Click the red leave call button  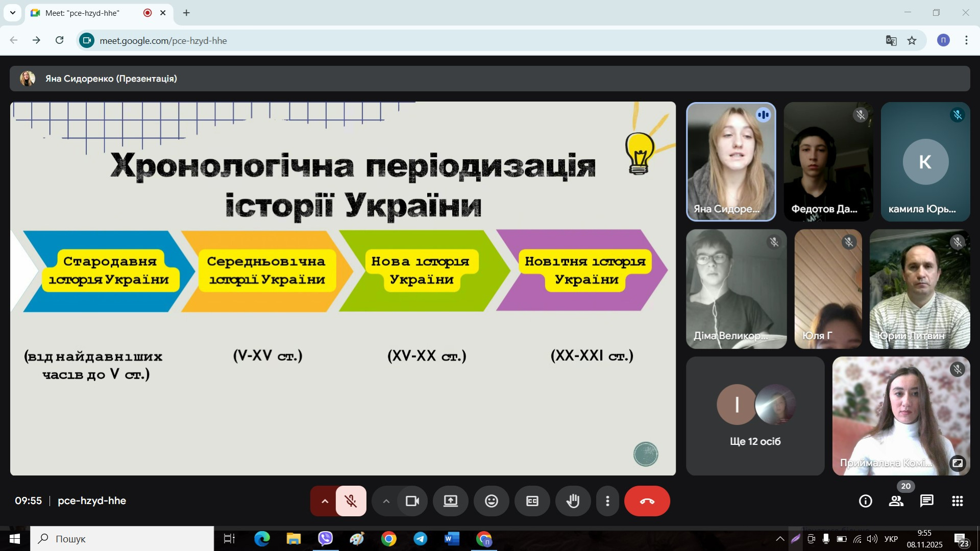(x=647, y=501)
